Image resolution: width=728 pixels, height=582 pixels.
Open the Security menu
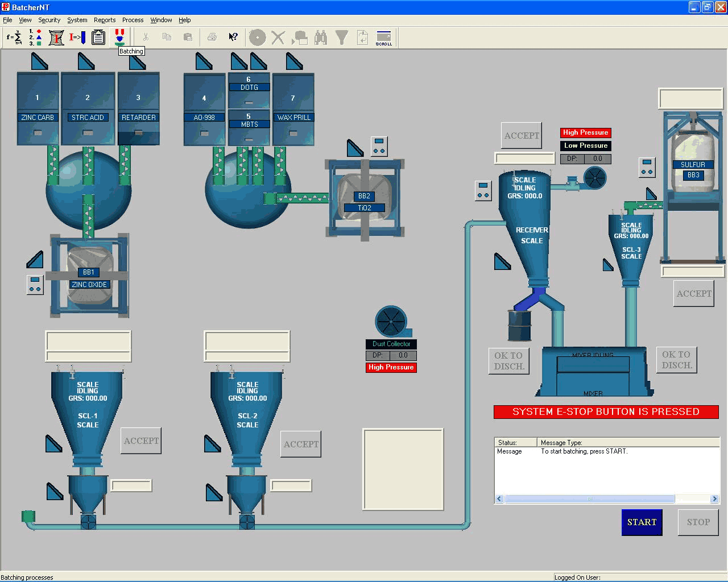click(49, 20)
